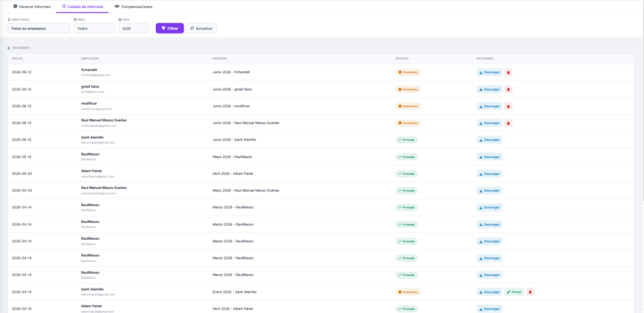The image size is (644, 313).
Task: Apply filters with the Filtrar button
Action: pyautogui.click(x=170, y=28)
